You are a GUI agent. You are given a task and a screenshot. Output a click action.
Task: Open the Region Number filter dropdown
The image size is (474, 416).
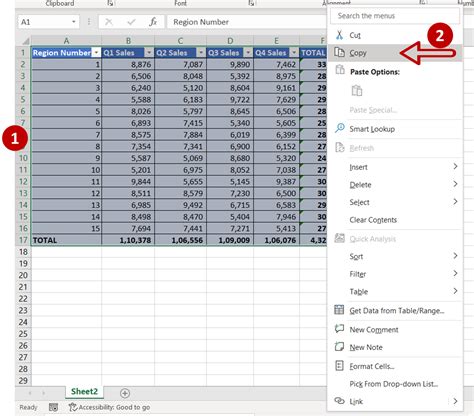tap(96, 53)
